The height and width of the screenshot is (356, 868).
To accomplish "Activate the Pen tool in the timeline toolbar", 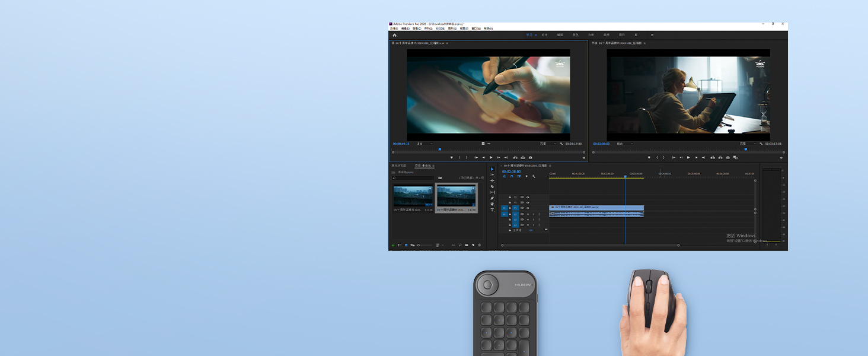I will click(492, 198).
